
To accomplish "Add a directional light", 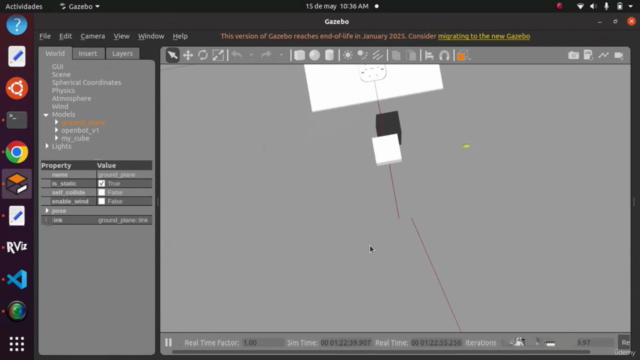I will pos(378,55).
